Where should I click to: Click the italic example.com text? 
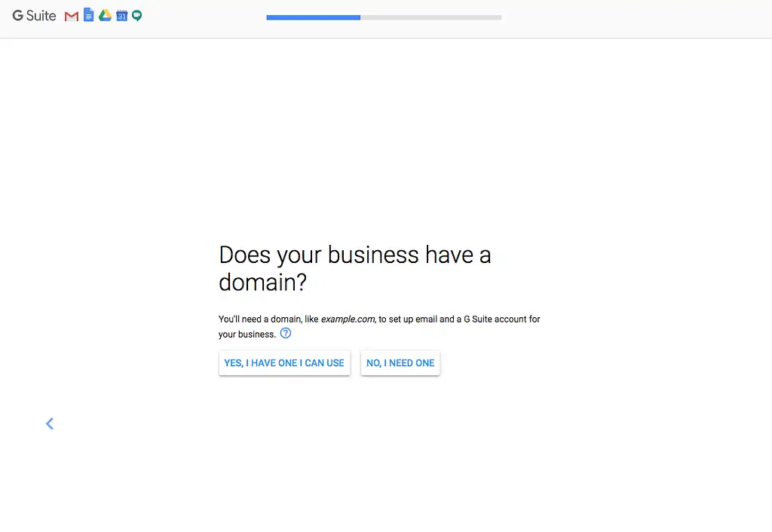click(x=348, y=320)
